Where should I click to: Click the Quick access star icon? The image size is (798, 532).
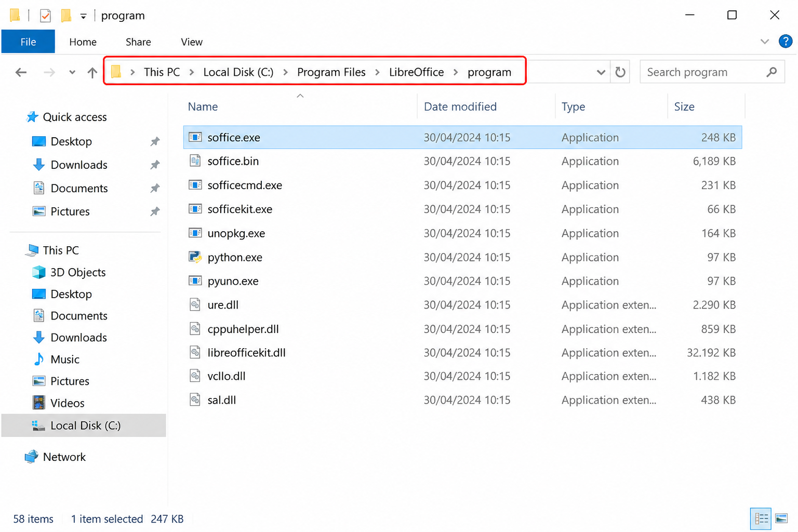[32, 117]
